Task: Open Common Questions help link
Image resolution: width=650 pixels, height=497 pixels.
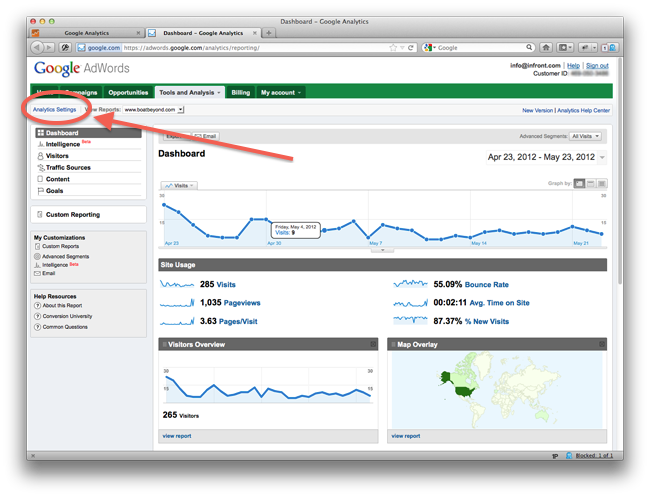Action: point(65,327)
